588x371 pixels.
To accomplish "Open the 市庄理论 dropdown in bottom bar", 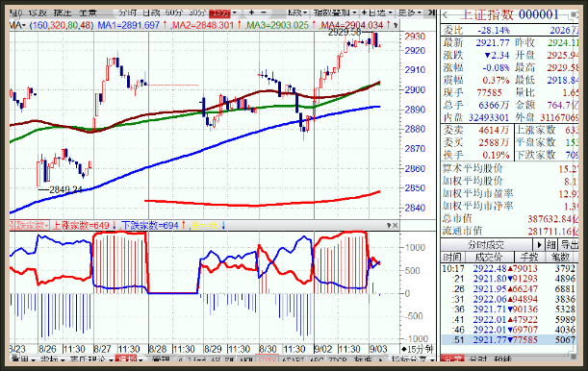I will click(90, 359).
